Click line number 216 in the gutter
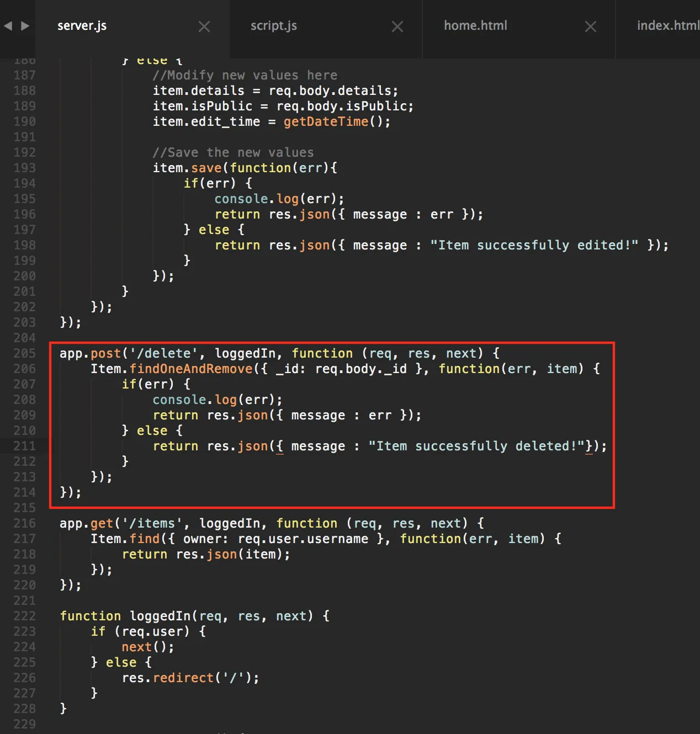Image resolution: width=700 pixels, height=734 pixels. 24,523
